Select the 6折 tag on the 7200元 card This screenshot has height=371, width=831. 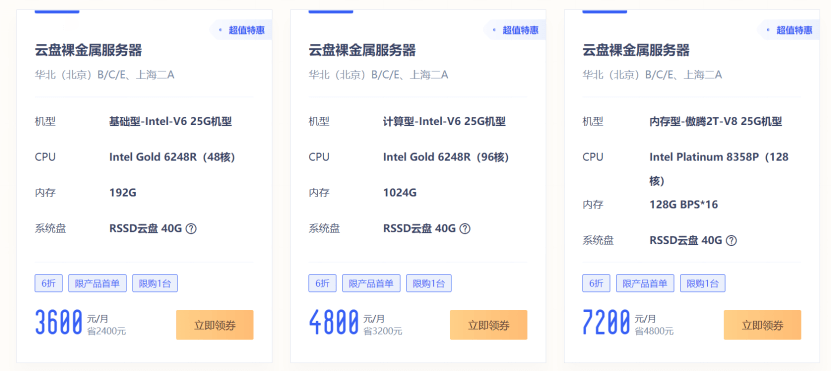coord(596,284)
